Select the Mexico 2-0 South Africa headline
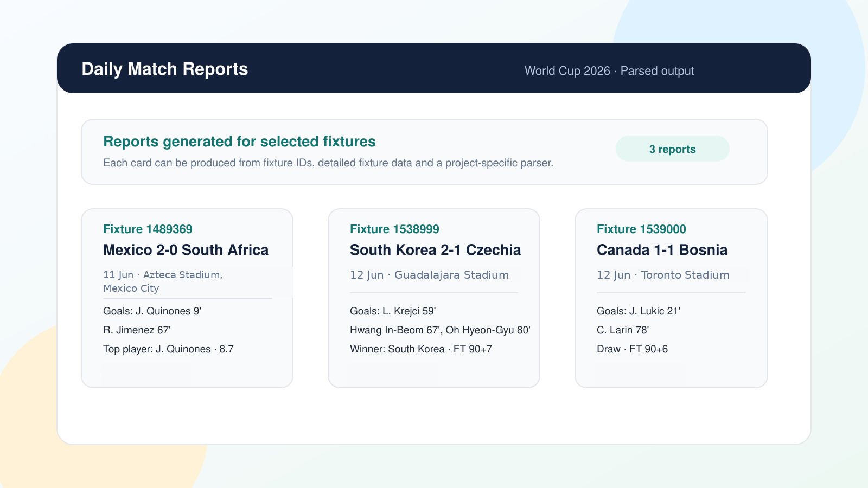 186,250
